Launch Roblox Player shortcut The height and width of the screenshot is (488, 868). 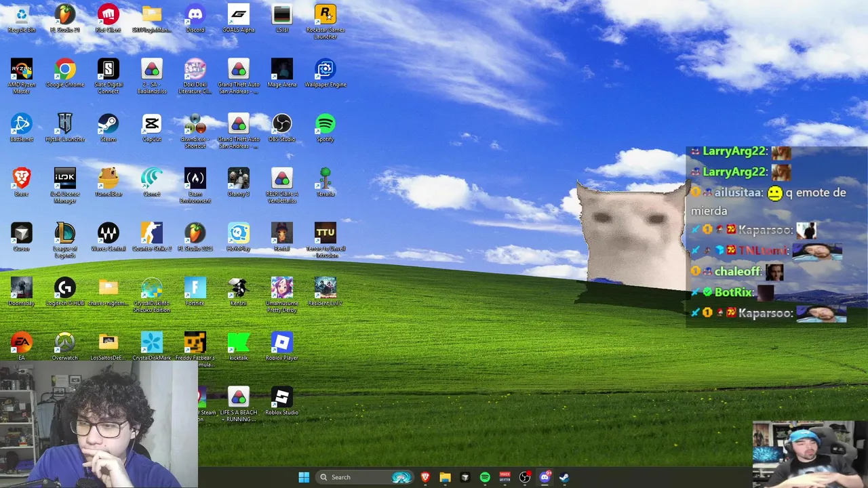click(282, 347)
